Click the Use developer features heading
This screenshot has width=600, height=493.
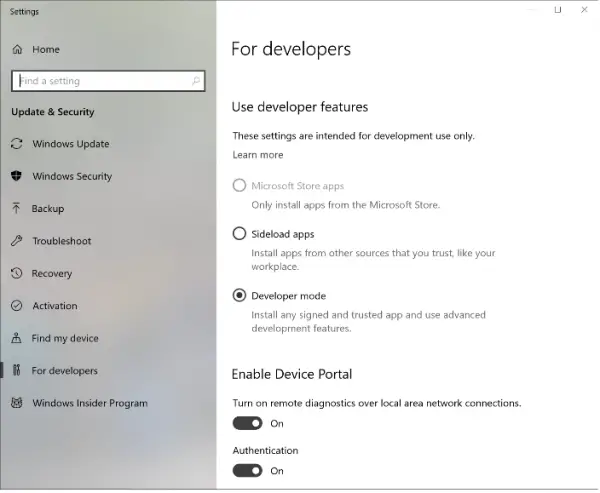tap(300, 107)
